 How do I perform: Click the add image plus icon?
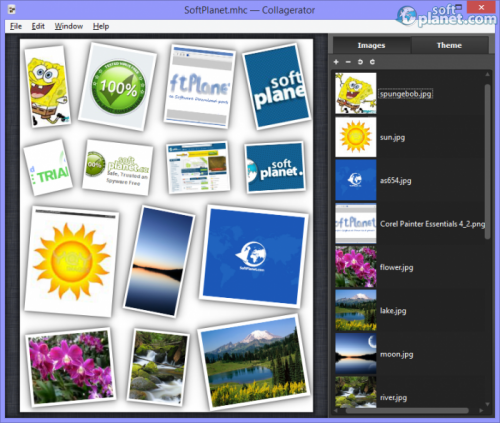click(x=336, y=62)
